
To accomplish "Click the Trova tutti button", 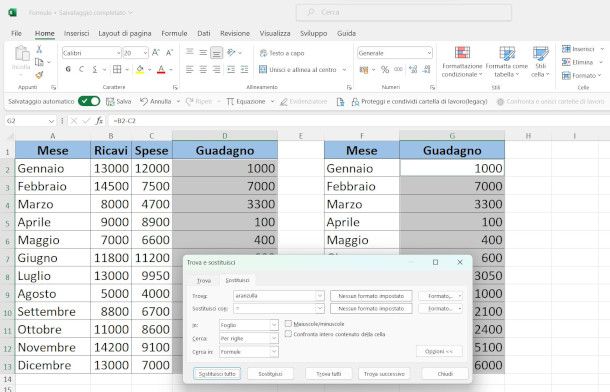I will (328, 374).
